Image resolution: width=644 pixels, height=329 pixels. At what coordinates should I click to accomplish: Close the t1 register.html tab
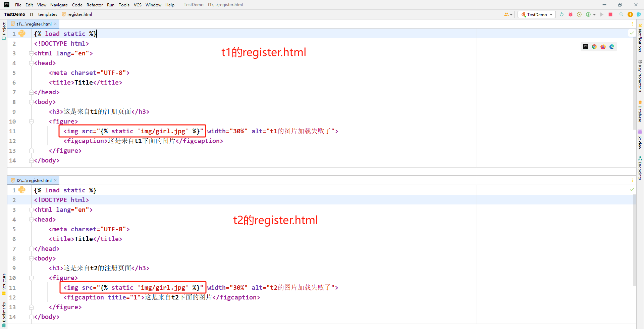(x=55, y=24)
